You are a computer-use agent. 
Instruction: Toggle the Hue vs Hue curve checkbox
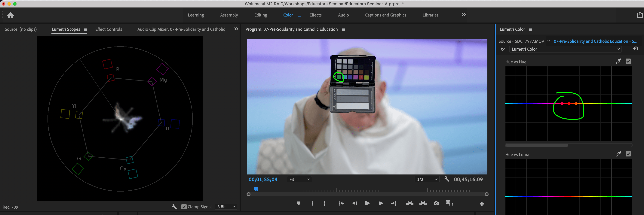[628, 61]
